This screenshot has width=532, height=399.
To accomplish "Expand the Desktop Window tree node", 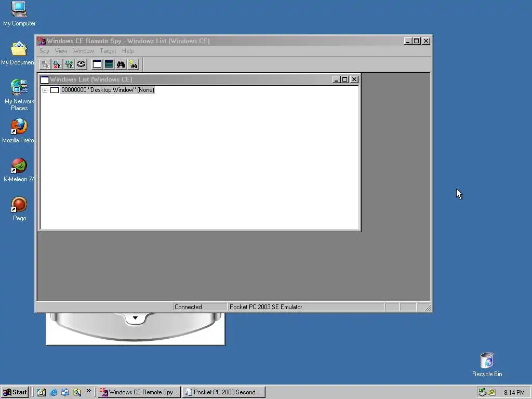I will tap(45, 90).
